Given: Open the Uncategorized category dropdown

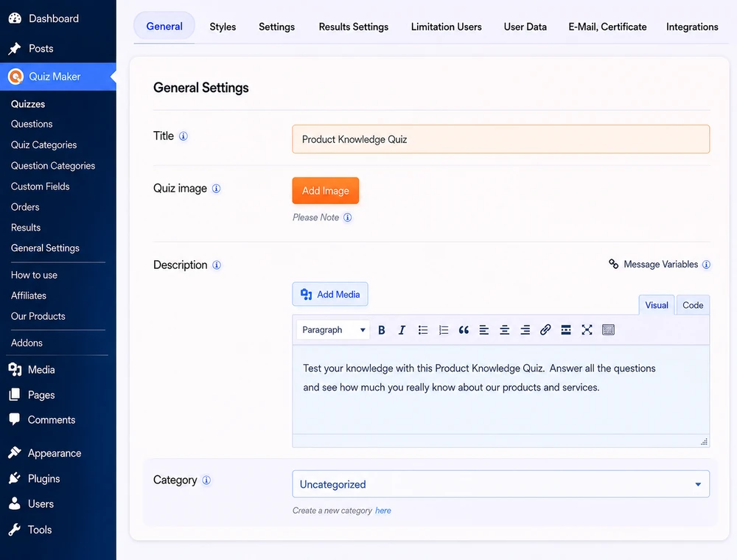Looking at the screenshot, I should pos(501,484).
